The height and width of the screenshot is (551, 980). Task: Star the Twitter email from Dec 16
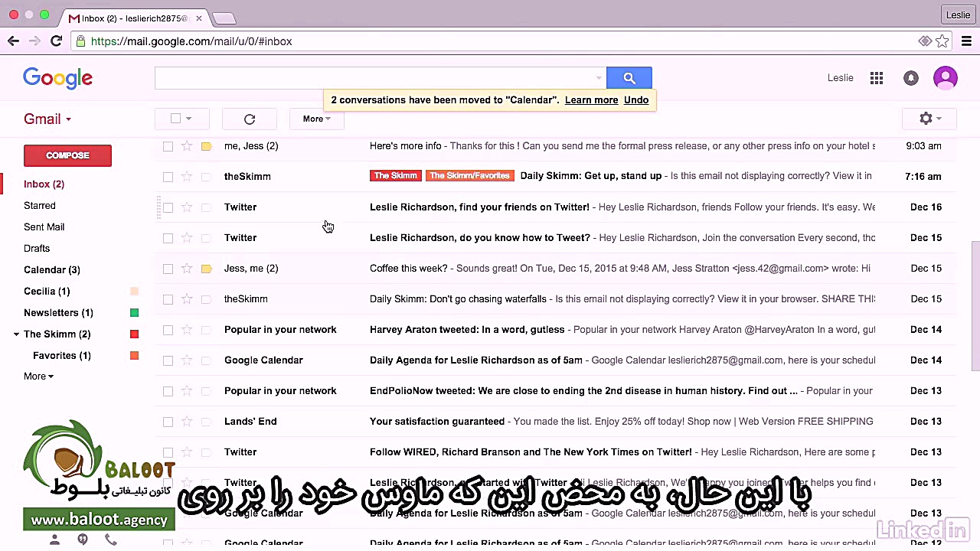(187, 207)
